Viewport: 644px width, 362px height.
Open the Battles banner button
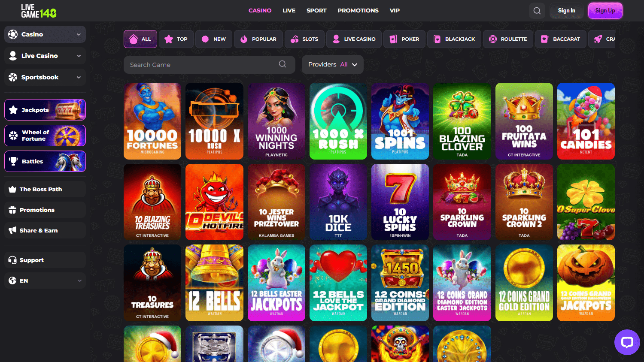45,161
